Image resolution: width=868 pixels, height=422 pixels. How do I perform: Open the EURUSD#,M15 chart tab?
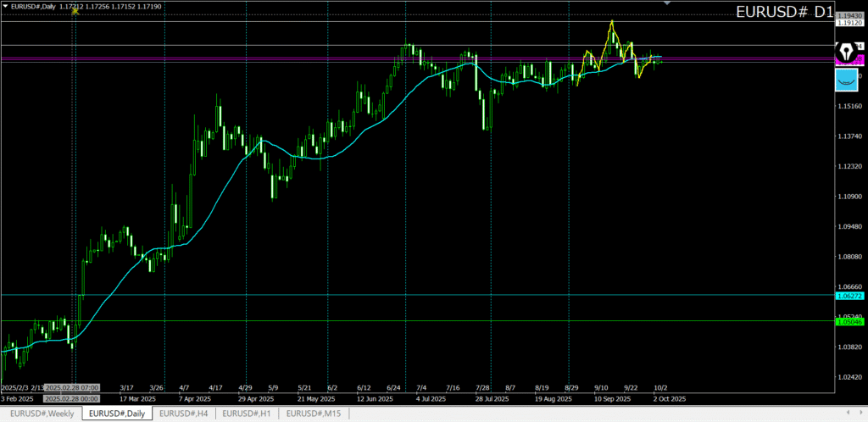(313, 413)
